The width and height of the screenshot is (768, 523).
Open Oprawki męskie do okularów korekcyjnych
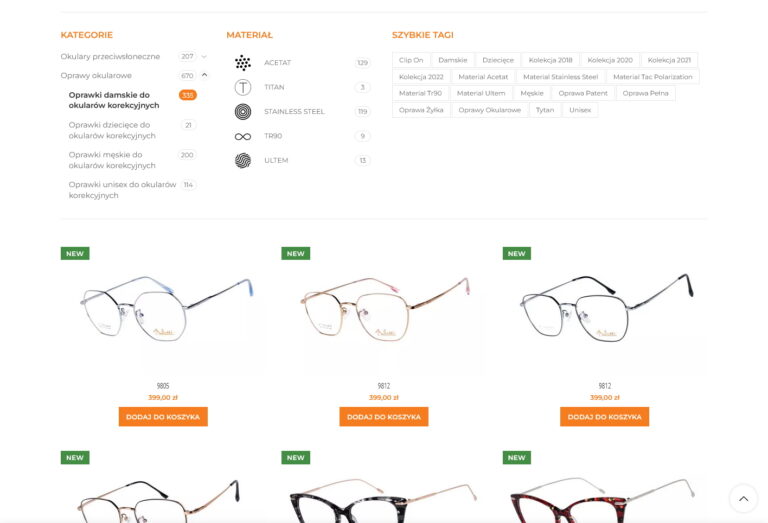[112, 160]
